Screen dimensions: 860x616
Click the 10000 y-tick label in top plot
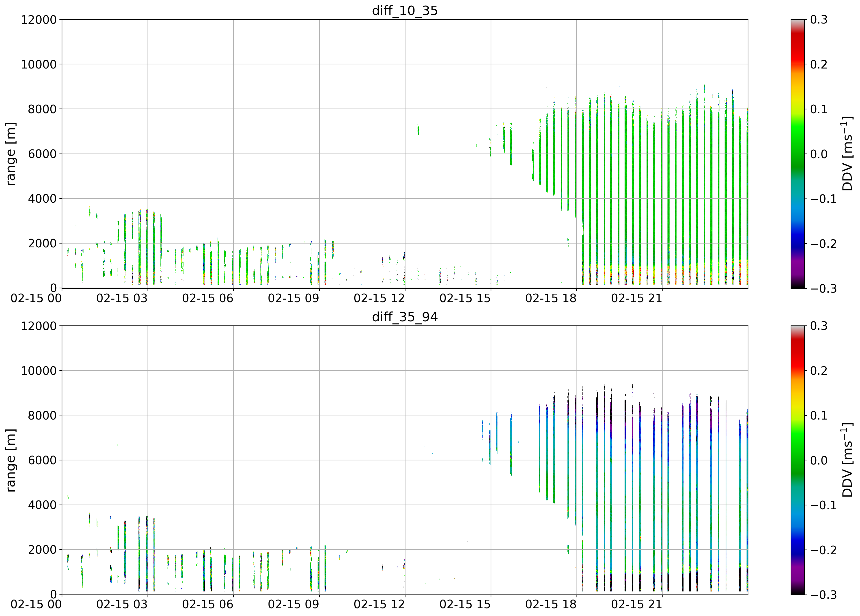point(39,64)
